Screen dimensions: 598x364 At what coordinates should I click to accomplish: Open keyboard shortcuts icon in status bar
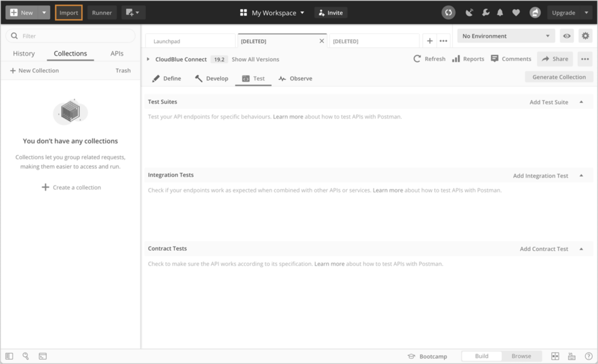[x=572, y=356]
